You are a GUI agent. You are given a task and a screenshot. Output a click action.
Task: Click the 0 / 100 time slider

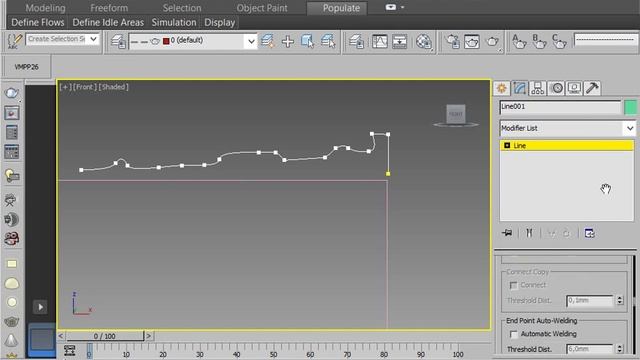pyautogui.click(x=105, y=336)
